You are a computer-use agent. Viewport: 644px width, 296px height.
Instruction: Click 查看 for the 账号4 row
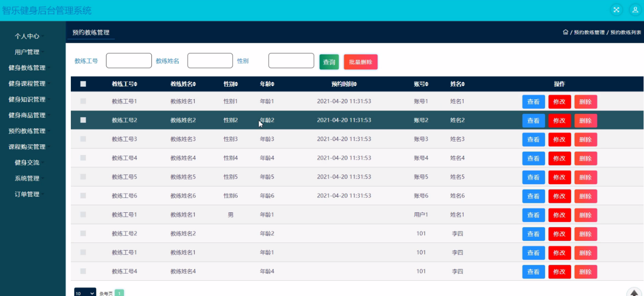533,158
